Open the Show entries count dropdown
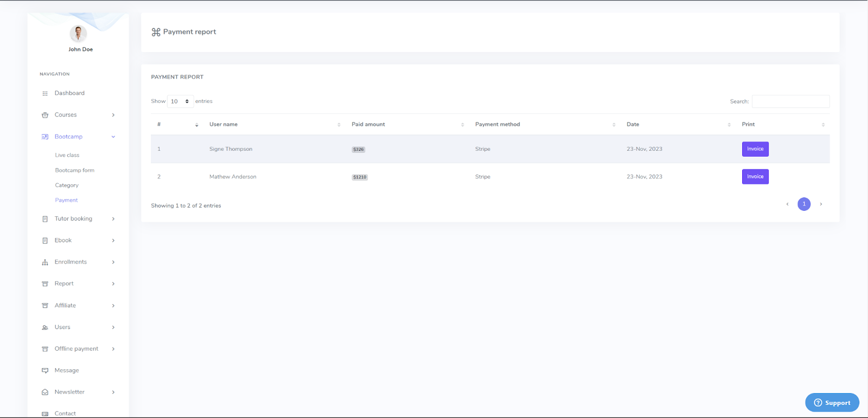Image resolution: width=868 pixels, height=418 pixels. (x=180, y=101)
